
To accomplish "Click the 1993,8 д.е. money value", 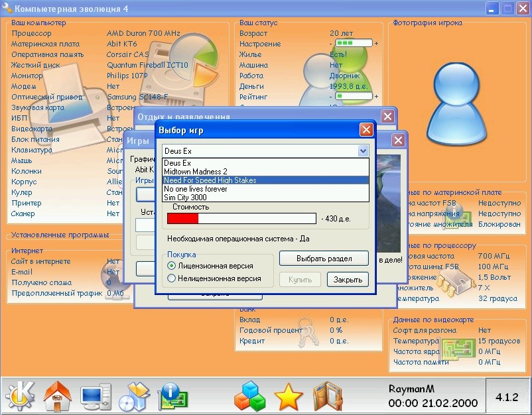I will point(348,86).
